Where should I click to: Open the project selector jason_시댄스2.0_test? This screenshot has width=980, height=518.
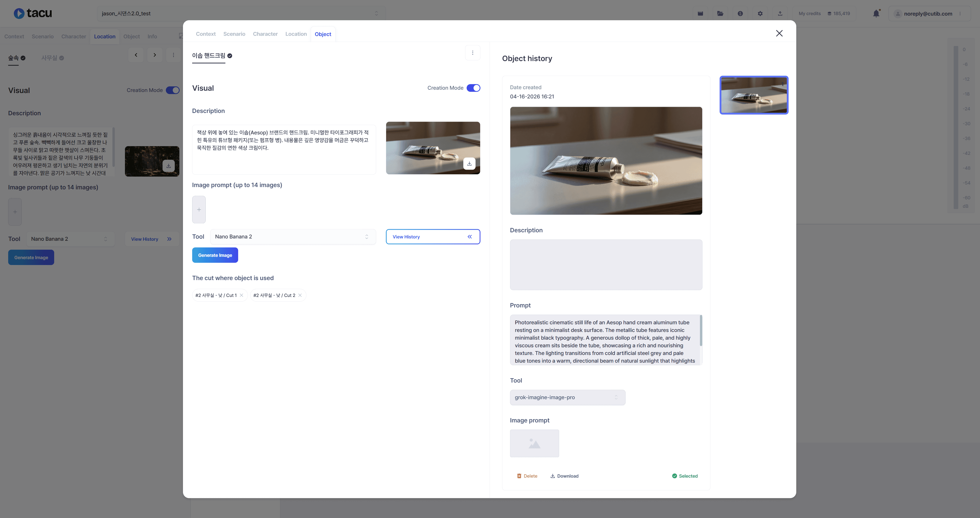(x=241, y=14)
